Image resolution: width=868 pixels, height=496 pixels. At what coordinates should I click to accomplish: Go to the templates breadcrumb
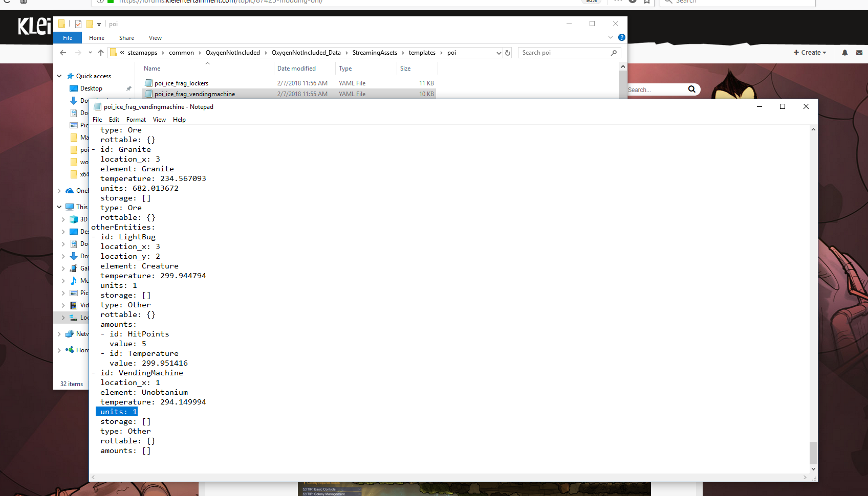[x=422, y=53]
